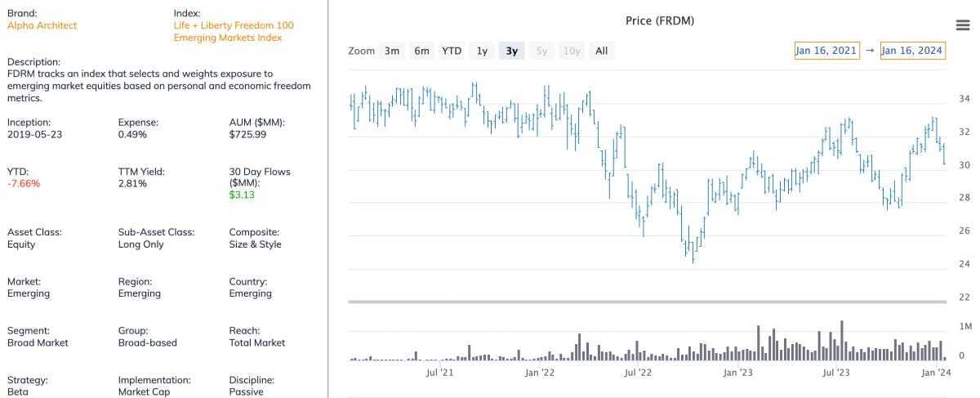Select the YTD zoom range
This screenshot has height=398, width=980.
452,51
